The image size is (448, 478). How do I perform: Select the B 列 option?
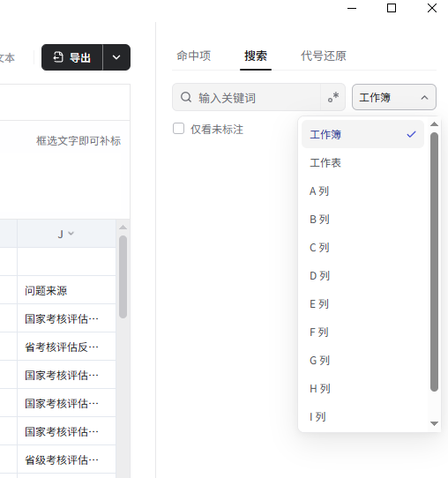coord(362,220)
